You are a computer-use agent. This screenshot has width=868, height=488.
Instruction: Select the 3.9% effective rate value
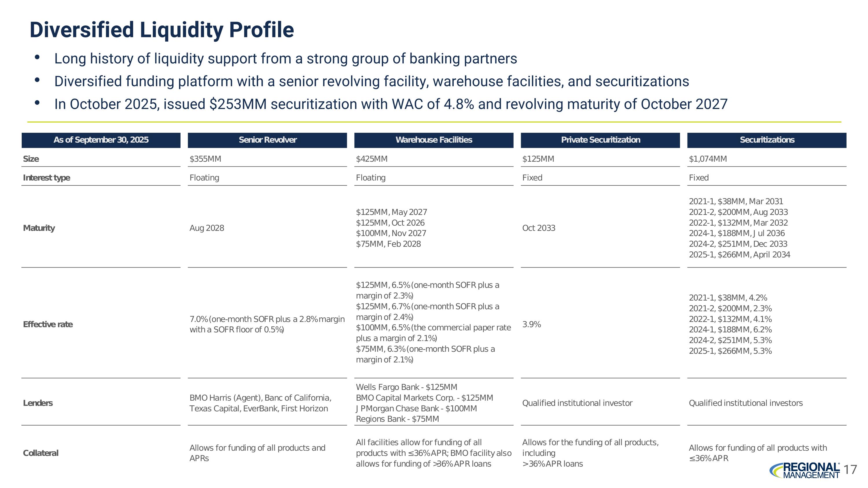[x=532, y=324]
